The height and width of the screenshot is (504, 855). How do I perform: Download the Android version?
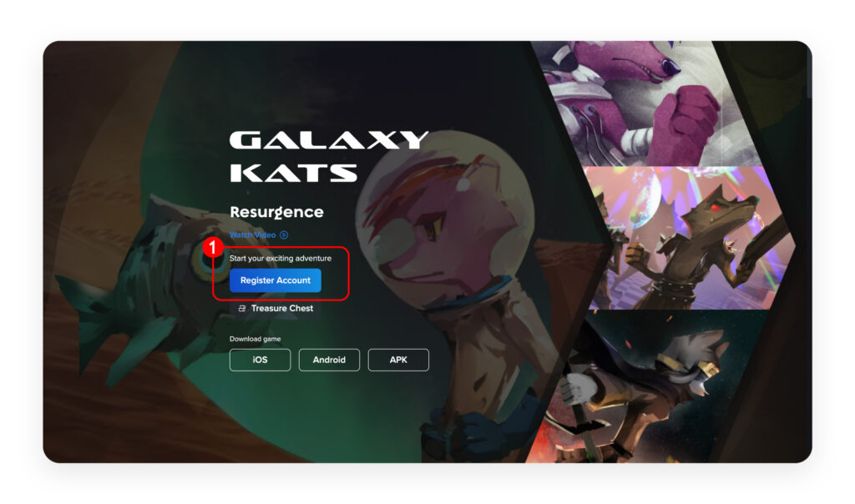pos(329,360)
